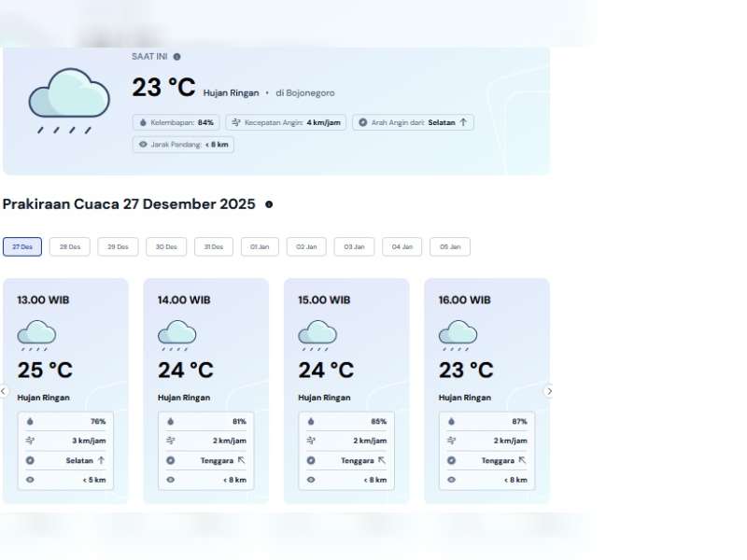Select the 01 Jan date button
Viewport: 747px width, 560px height.
(x=261, y=247)
